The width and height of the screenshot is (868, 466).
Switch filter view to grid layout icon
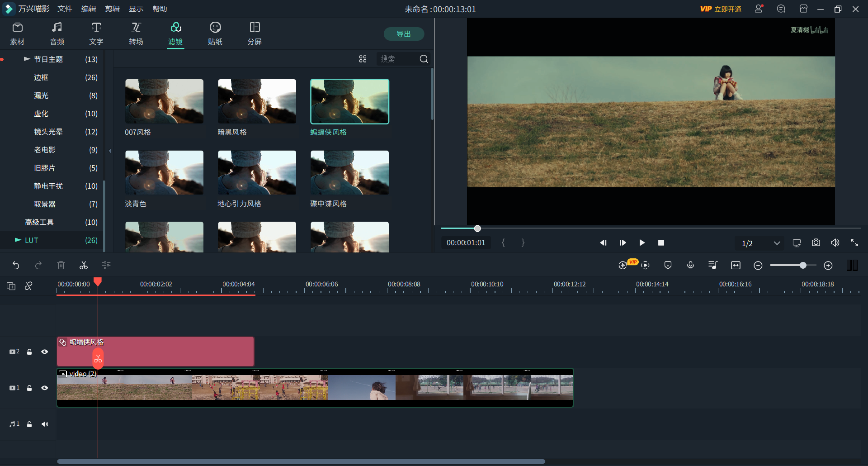click(363, 59)
